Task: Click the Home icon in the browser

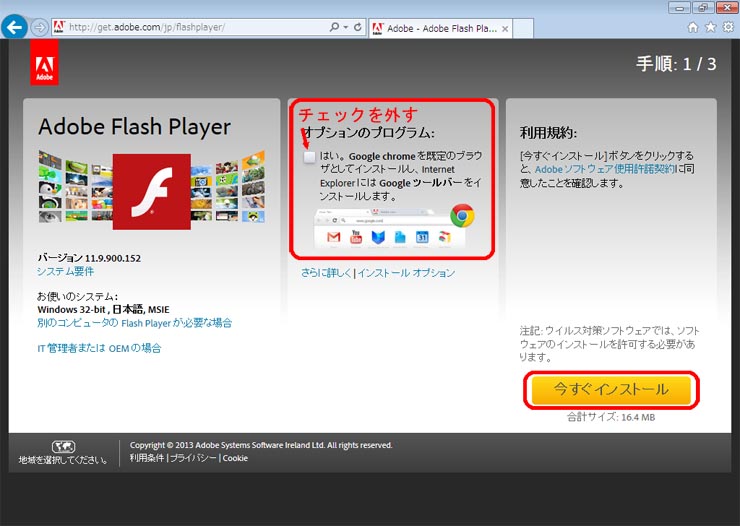Action: coord(693,27)
